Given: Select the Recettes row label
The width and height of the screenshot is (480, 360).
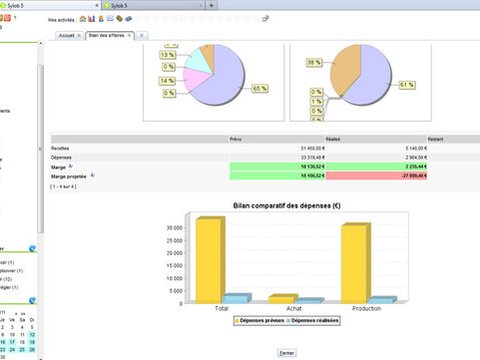Looking at the screenshot, I should coord(60,148).
